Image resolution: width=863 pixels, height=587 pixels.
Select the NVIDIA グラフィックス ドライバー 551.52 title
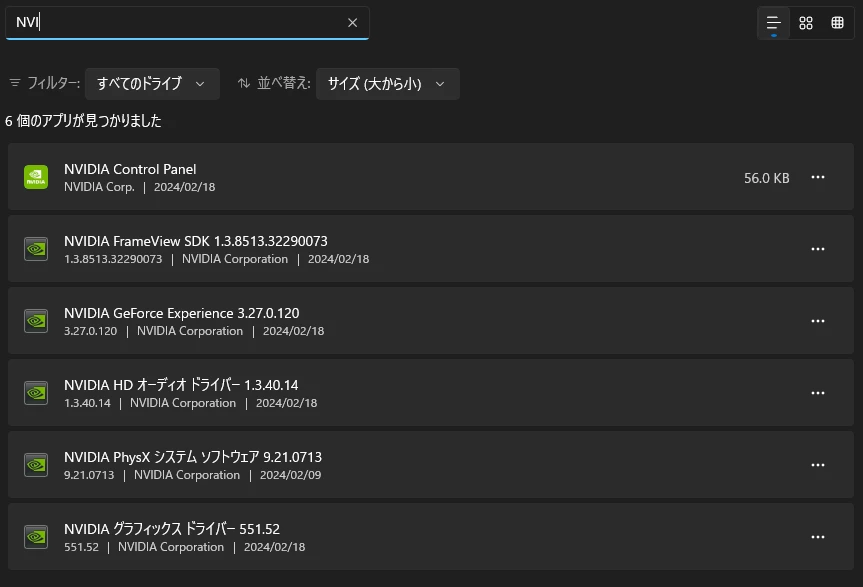172,530
